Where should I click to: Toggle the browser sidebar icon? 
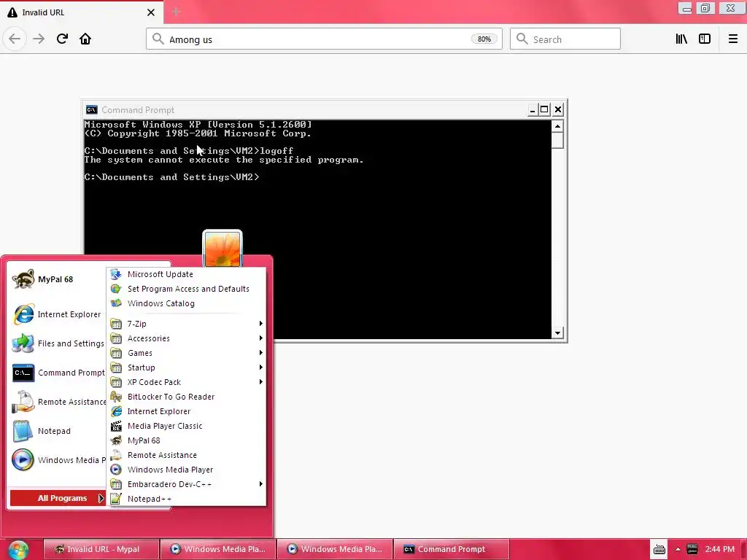click(x=705, y=39)
